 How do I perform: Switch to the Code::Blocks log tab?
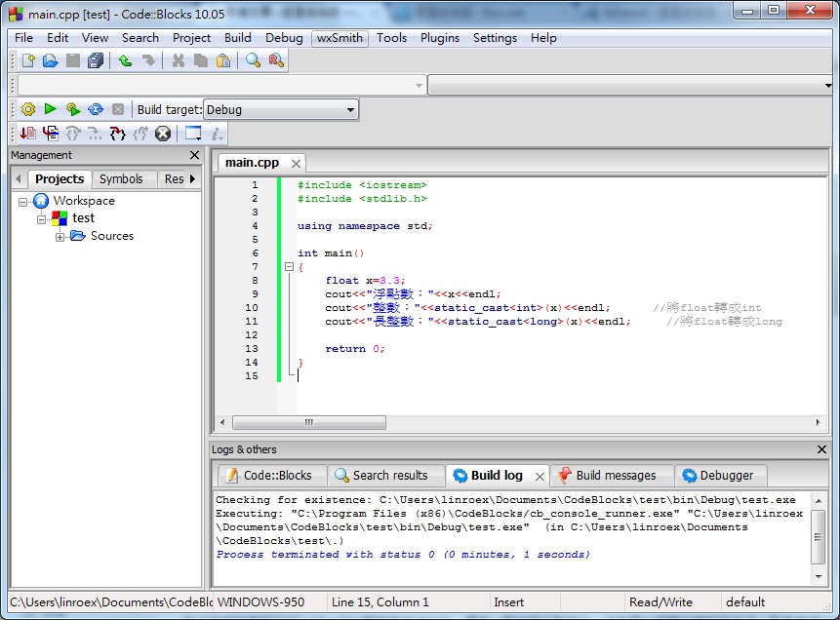click(x=271, y=476)
